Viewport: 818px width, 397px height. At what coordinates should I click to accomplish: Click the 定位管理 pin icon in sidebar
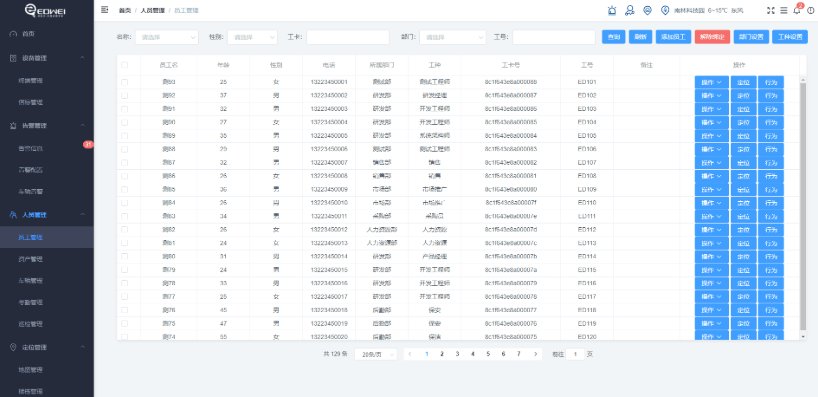click(14, 347)
